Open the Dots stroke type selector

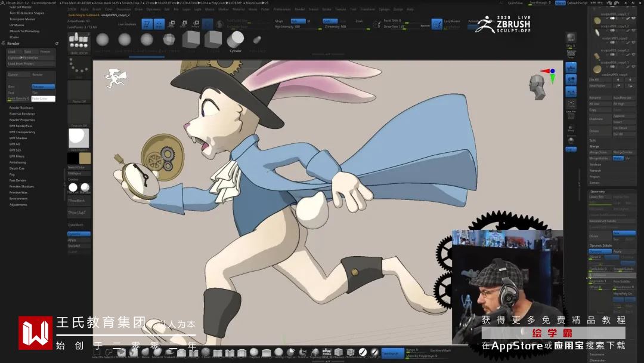[79, 67]
